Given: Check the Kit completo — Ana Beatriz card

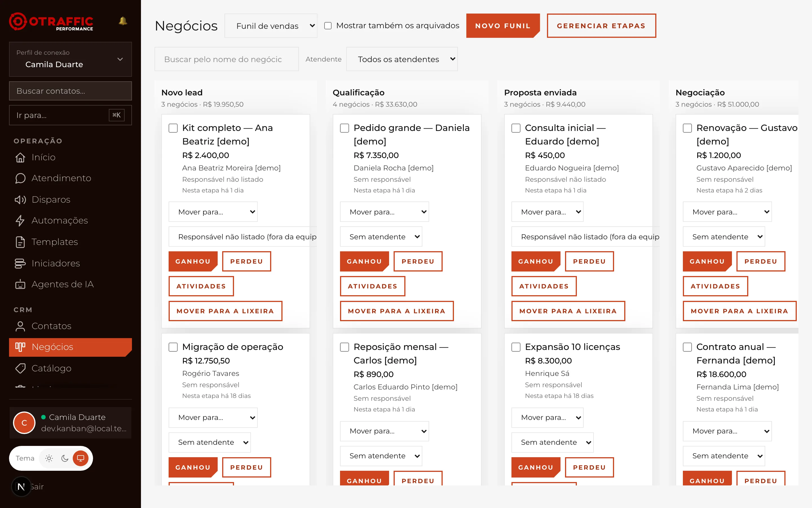Looking at the screenshot, I should pyautogui.click(x=173, y=128).
